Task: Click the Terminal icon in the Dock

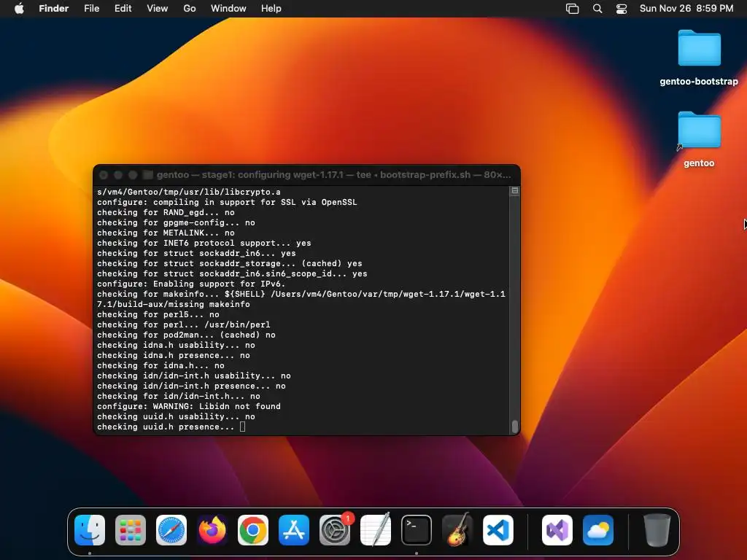Action: (417, 529)
